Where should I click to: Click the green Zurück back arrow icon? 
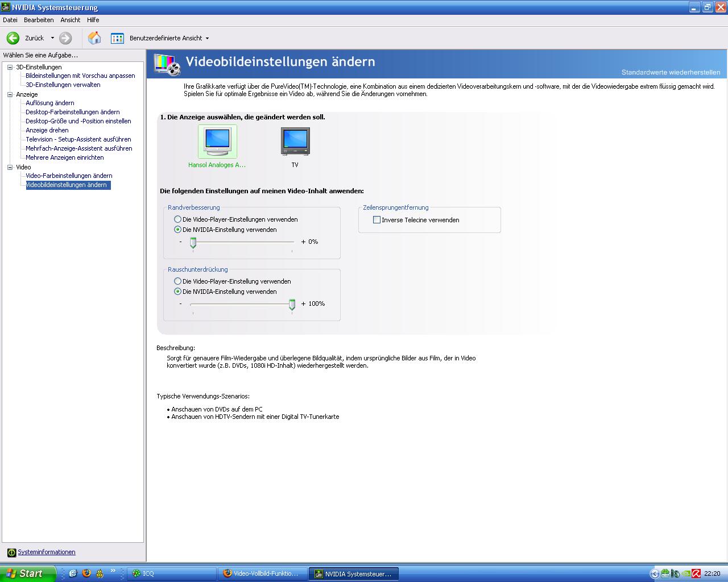13,38
